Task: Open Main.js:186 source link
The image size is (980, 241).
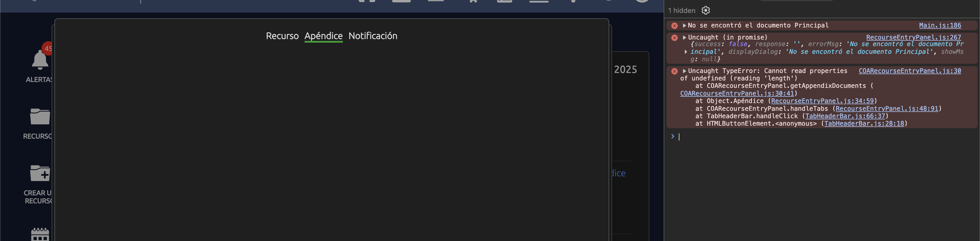Action: (x=940, y=25)
